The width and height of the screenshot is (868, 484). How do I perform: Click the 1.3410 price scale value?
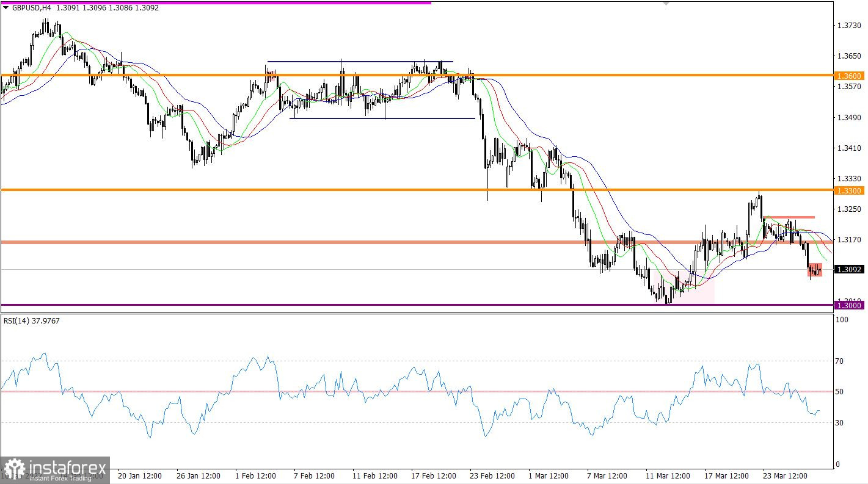[x=850, y=148]
